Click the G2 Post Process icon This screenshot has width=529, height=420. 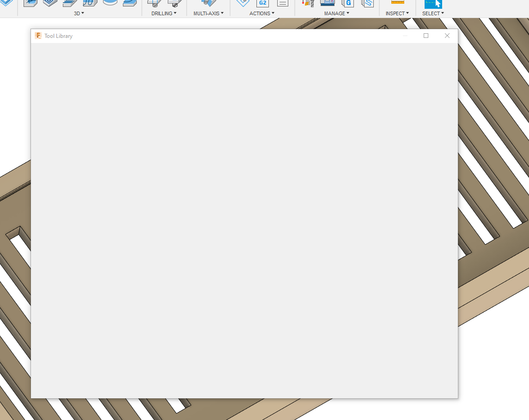[262, 3]
